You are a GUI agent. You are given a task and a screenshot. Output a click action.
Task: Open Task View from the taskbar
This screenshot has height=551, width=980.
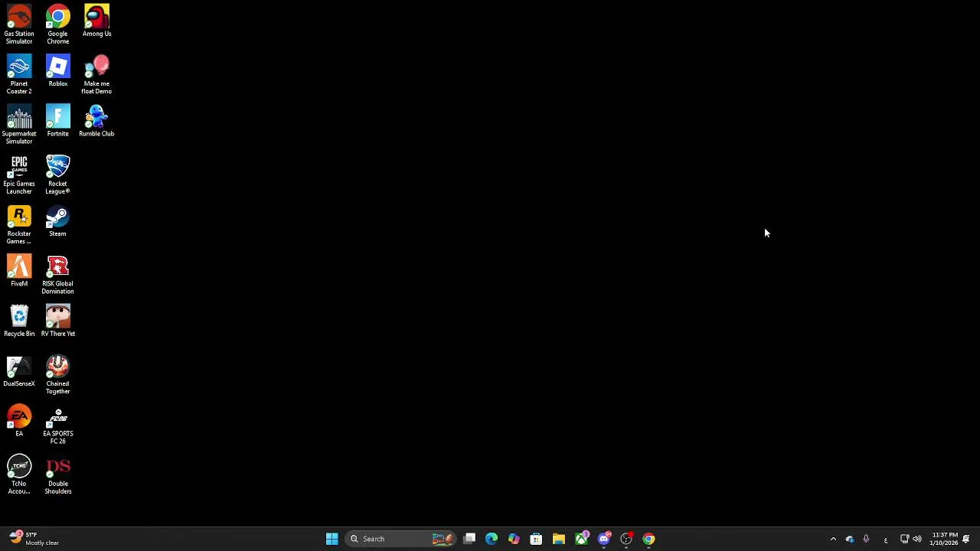click(469, 539)
